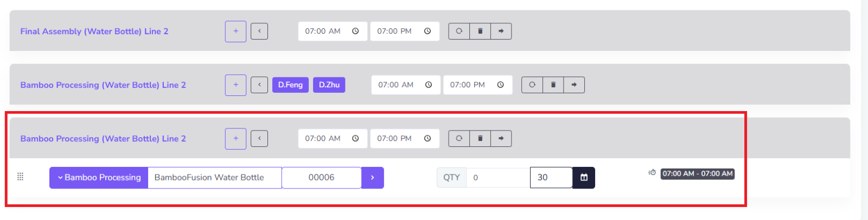The image size is (868, 220).
Task: Open clock picker on Final Assembly 07:00 PM
Action: pos(427,31)
